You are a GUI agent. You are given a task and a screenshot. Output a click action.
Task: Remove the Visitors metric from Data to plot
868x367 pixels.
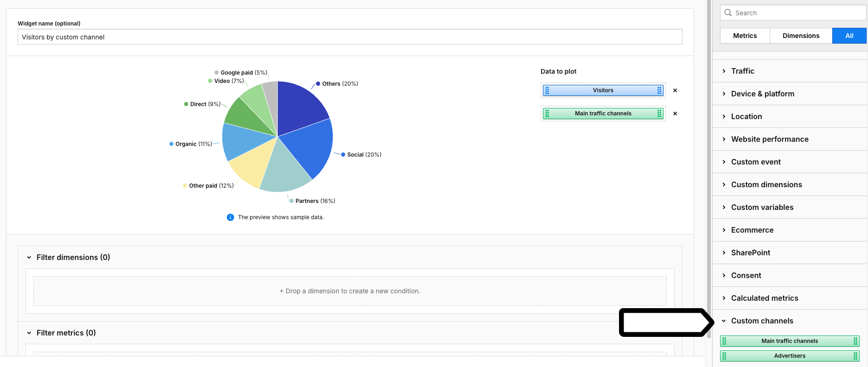pos(675,90)
